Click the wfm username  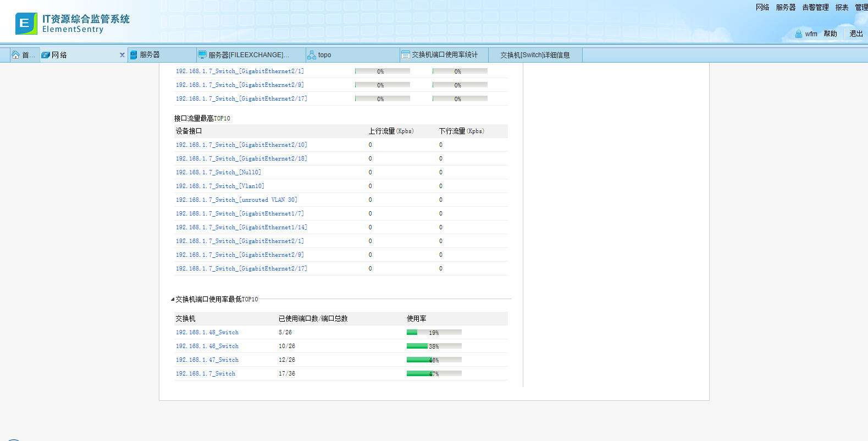click(811, 34)
